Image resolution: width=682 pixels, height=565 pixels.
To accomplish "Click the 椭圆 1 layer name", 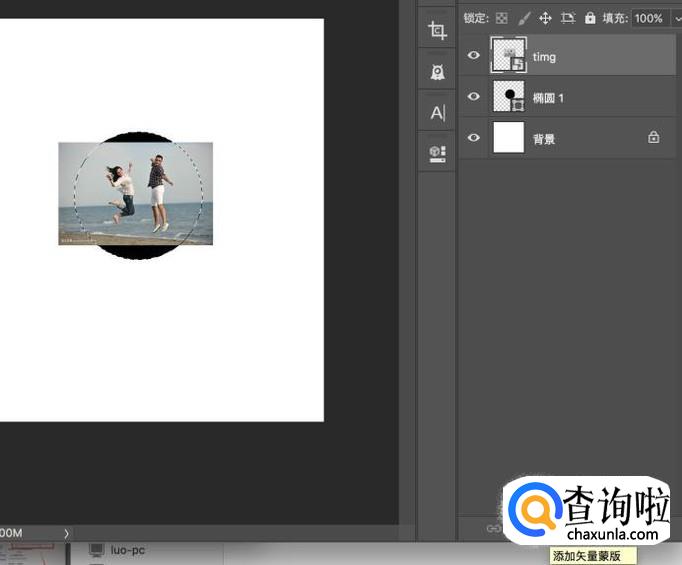I will pyautogui.click(x=548, y=98).
